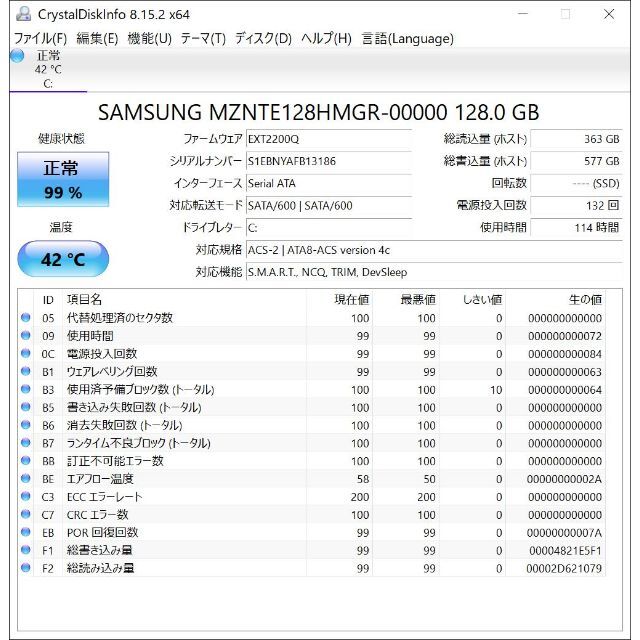This screenshot has height=640, width=640.
Task: Click the serial number field S1EBNYAFB13186
Action: point(329,161)
